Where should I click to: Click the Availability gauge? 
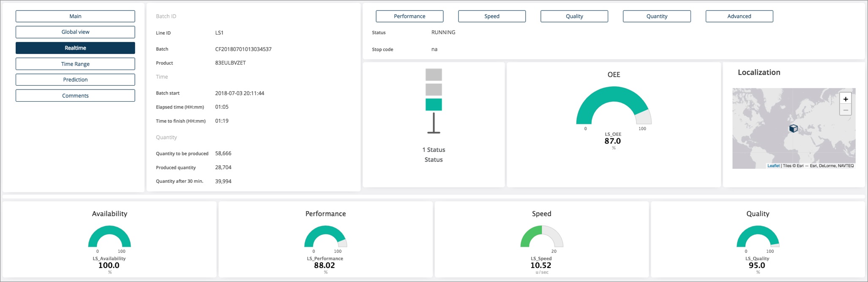[x=109, y=237]
